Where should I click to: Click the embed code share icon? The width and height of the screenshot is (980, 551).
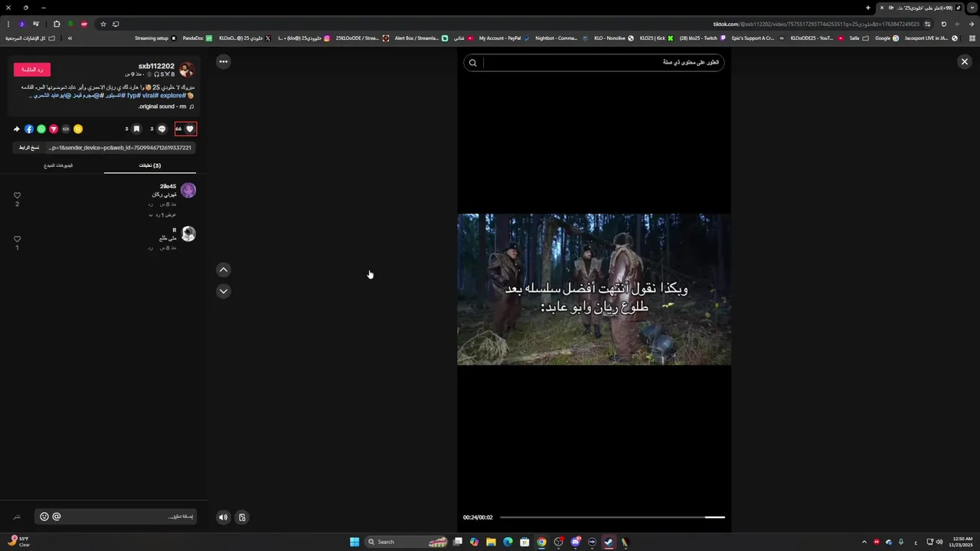[66, 129]
